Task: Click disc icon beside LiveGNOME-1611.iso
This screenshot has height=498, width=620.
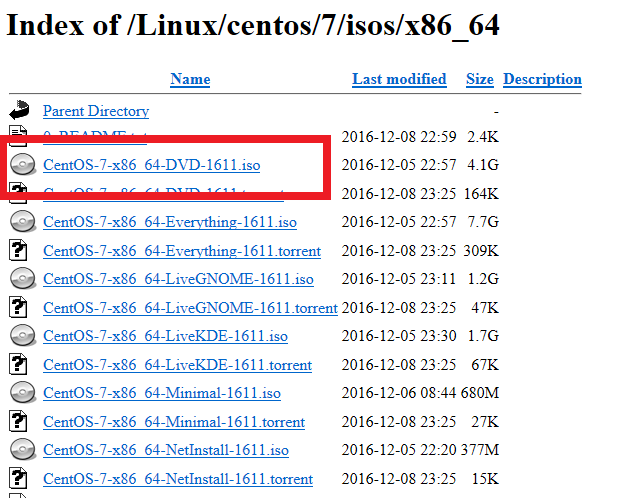Action: (21, 279)
